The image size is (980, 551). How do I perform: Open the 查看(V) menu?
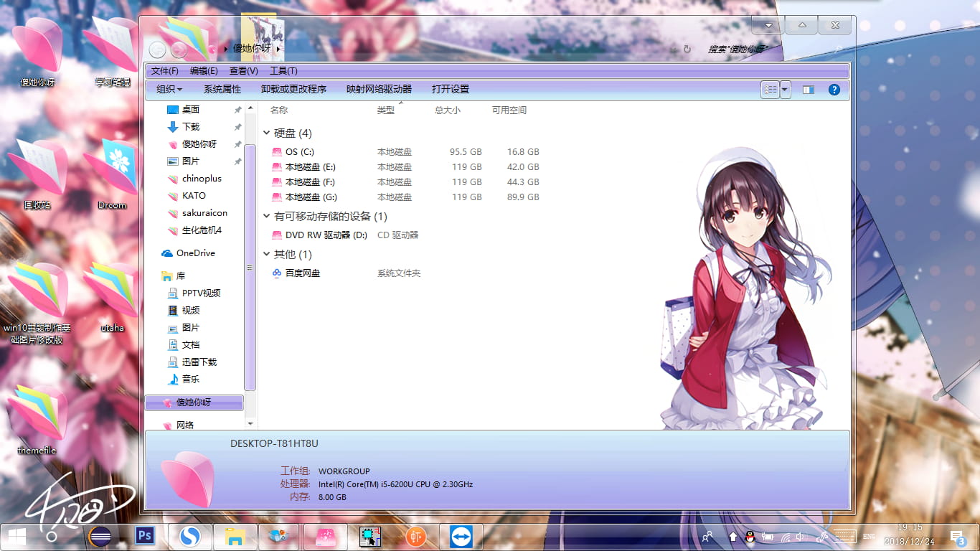pyautogui.click(x=243, y=70)
